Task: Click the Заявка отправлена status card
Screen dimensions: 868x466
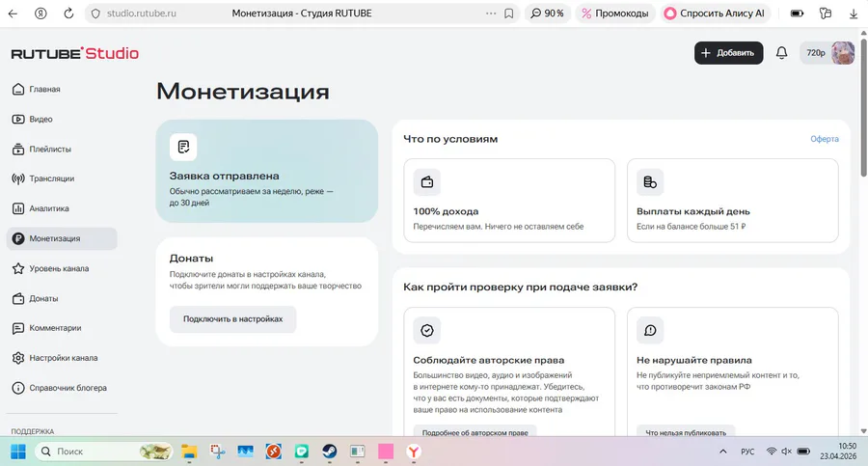Action: (267, 171)
